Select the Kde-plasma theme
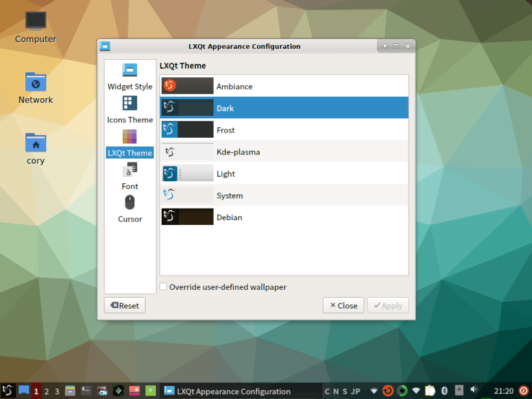 click(x=284, y=151)
